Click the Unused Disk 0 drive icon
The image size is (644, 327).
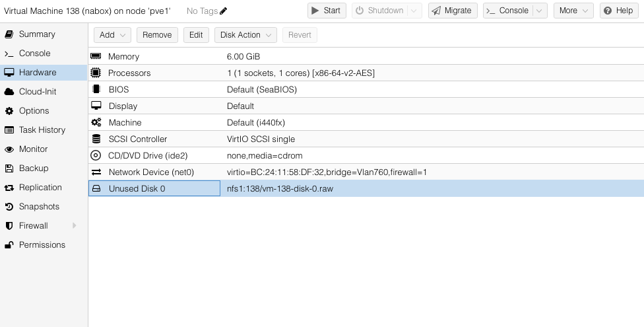coord(96,188)
